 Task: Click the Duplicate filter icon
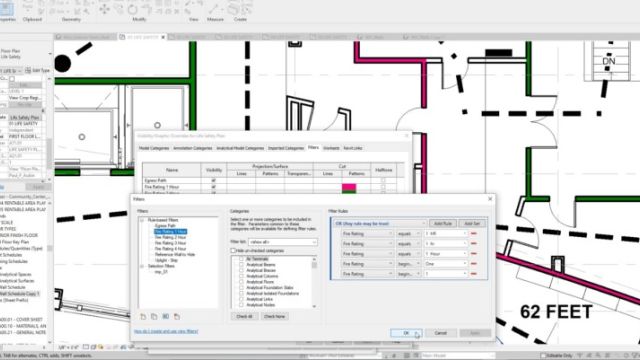(x=154, y=316)
